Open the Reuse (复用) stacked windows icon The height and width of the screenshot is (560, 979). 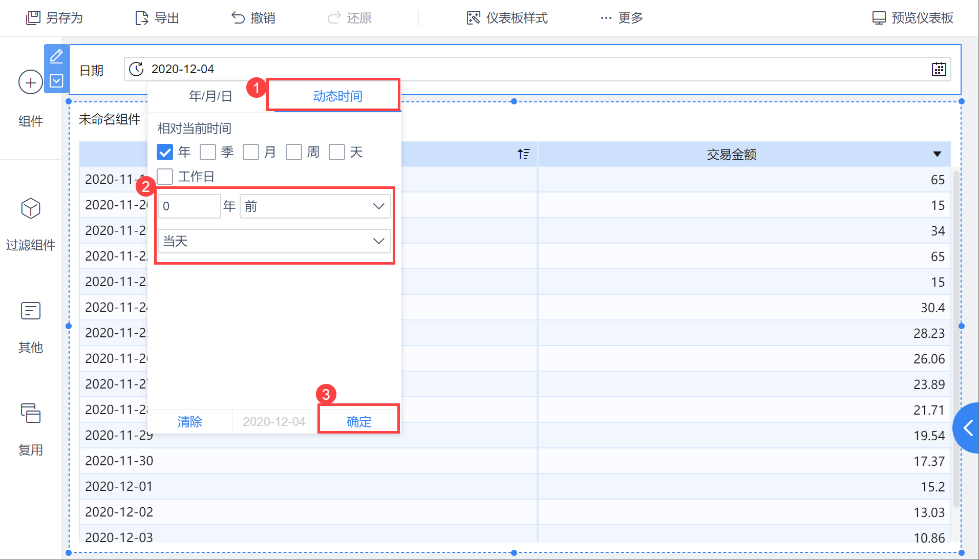coord(31,413)
